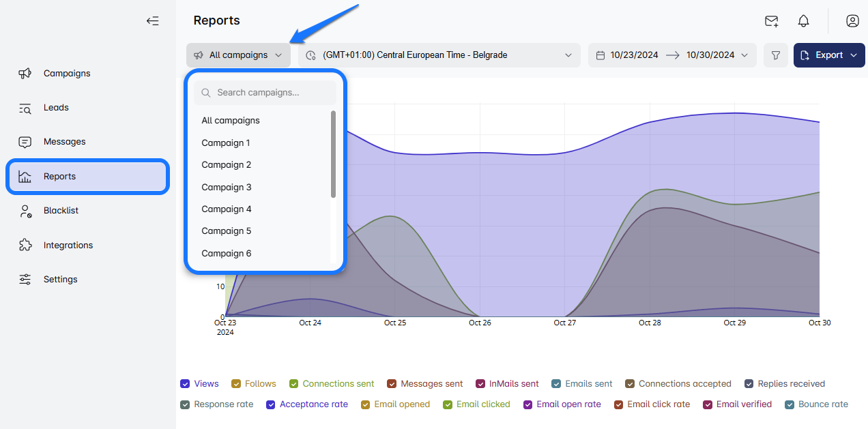Toggle the Connections sent checkbox

(x=294, y=384)
